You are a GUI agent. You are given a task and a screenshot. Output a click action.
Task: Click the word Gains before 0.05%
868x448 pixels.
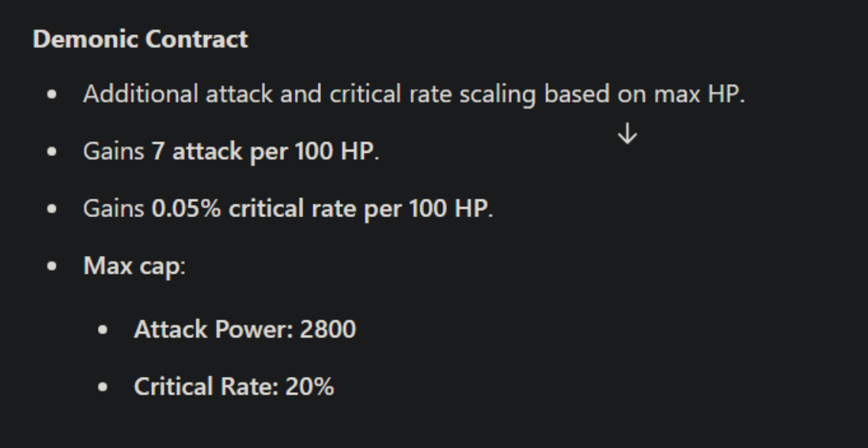[x=114, y=209]
